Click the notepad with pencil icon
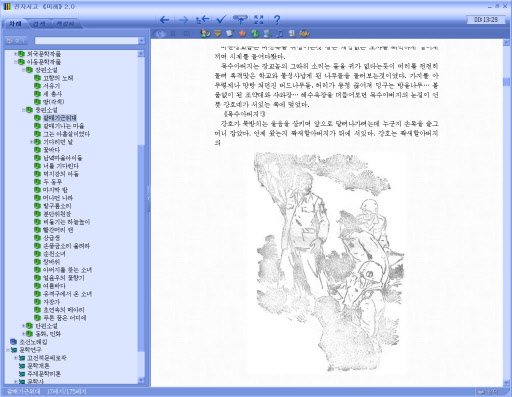The width and height of the screenshot is (512, 397). coord(230,33)
